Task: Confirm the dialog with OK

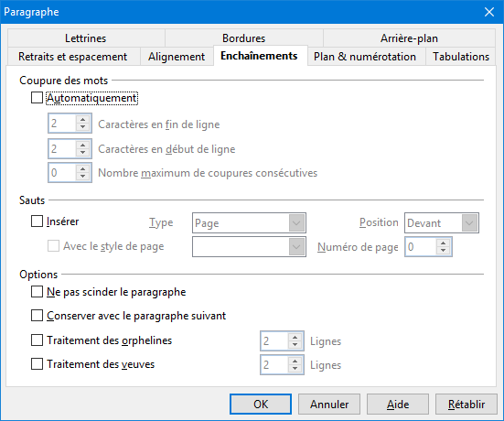Action: (261, 404)
